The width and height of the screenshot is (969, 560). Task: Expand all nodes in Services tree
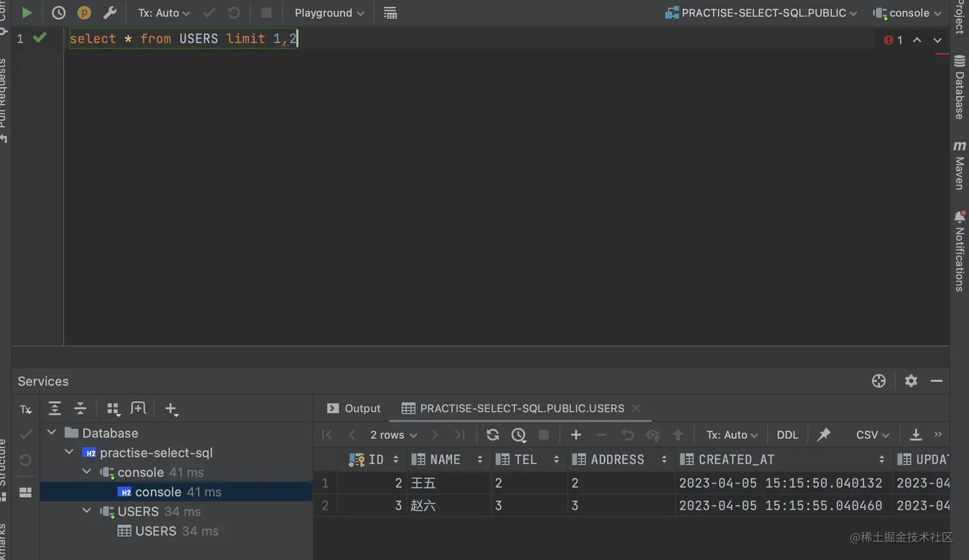pyautogui.click(x=54, y=409)
